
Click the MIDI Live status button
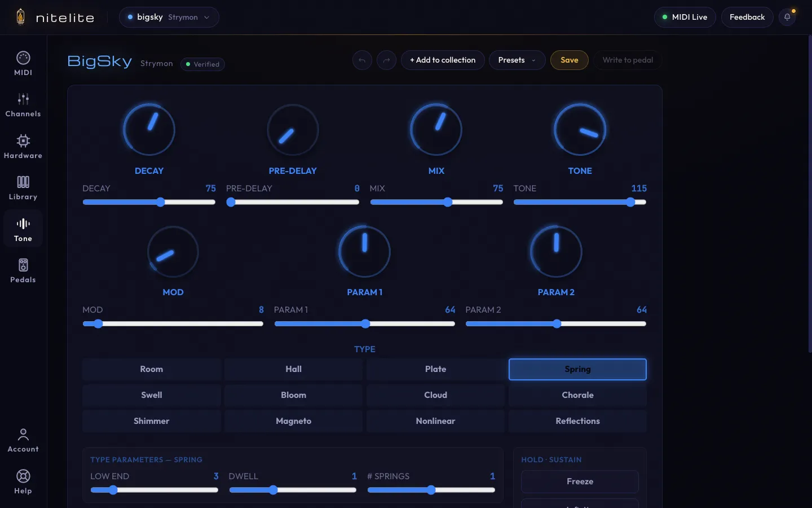click(685, 17)
